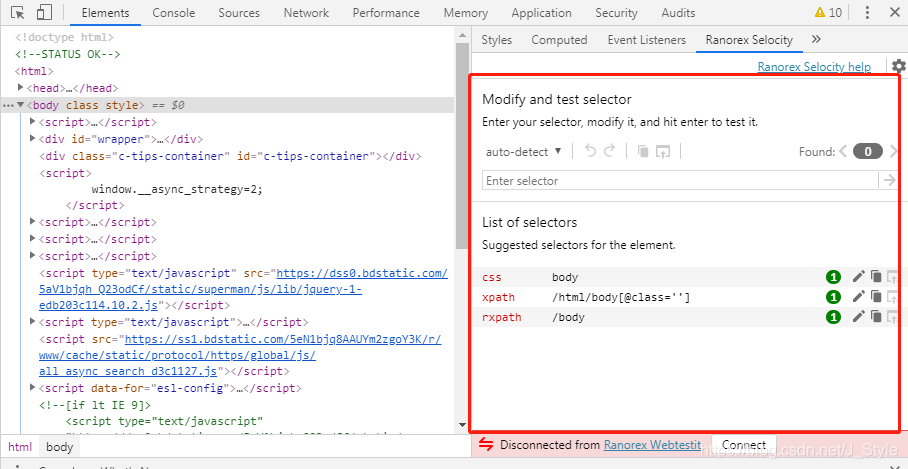Image resolution: width=908 pixels, height=469 pixels.
Task: Expand script data-for esl-config node
Action: coord(32,387)
